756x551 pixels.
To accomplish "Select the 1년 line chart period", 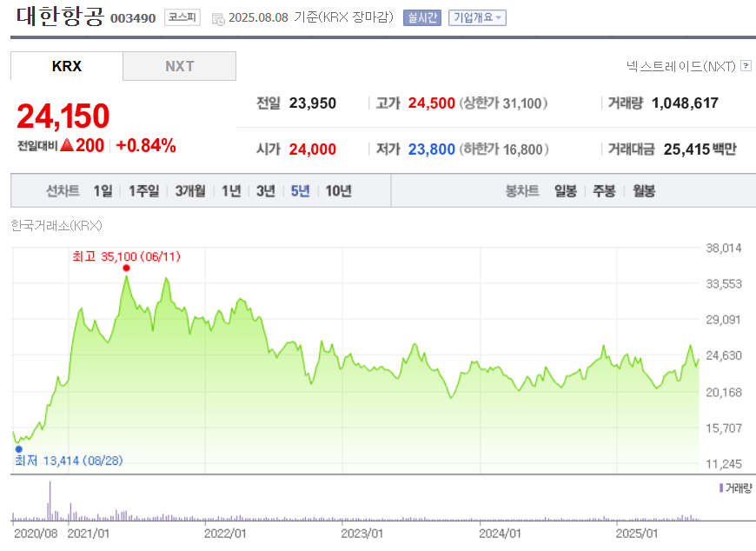I will (x=231, y=191).
